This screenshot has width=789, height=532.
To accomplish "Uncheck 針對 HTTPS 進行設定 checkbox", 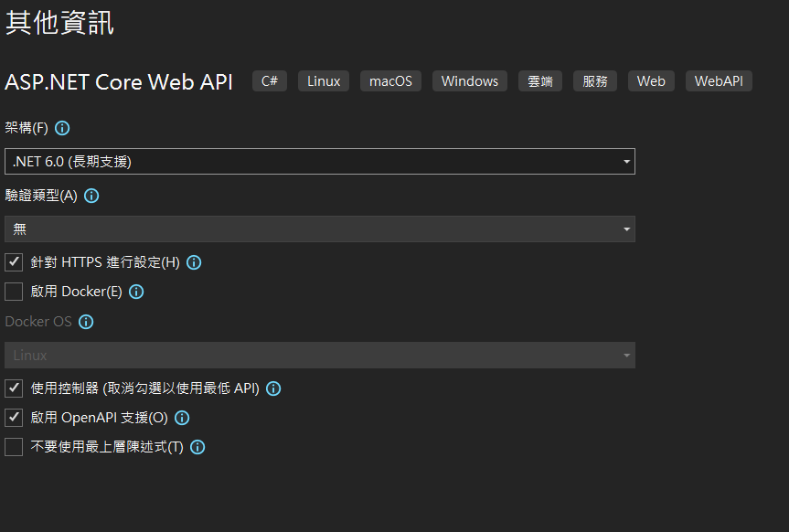I will pos(14,262).
